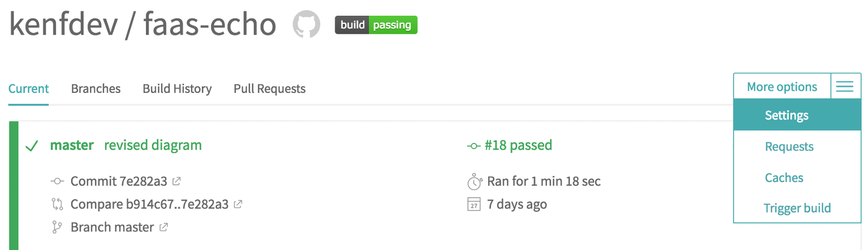
Task: Click the hamburger menu icon
Action: point(845,86)
